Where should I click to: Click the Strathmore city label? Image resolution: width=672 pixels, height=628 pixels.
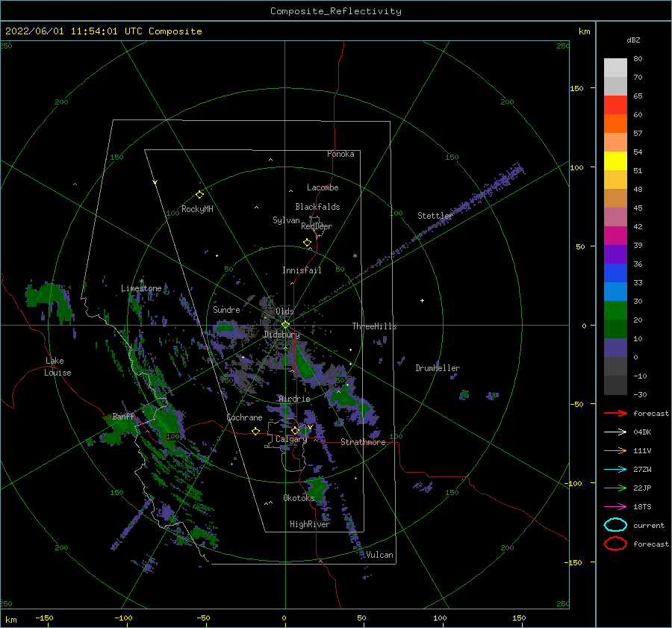click(363, 442)
